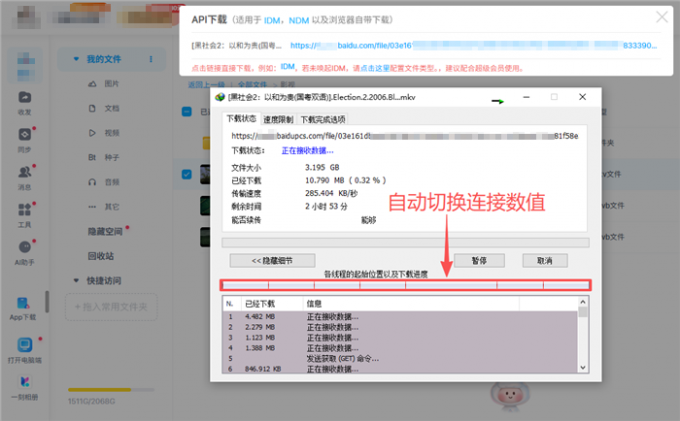Select thread row 6 with 846.912 KB

click(x=400, y=369)
